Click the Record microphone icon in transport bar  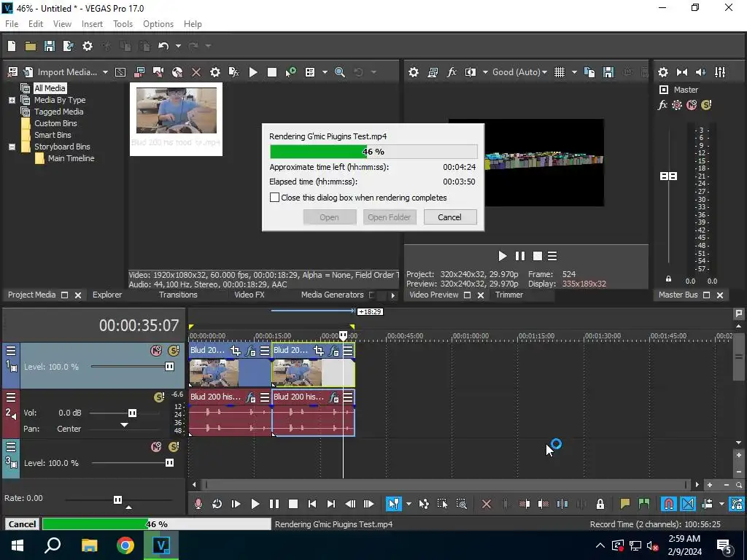point(198,504)
